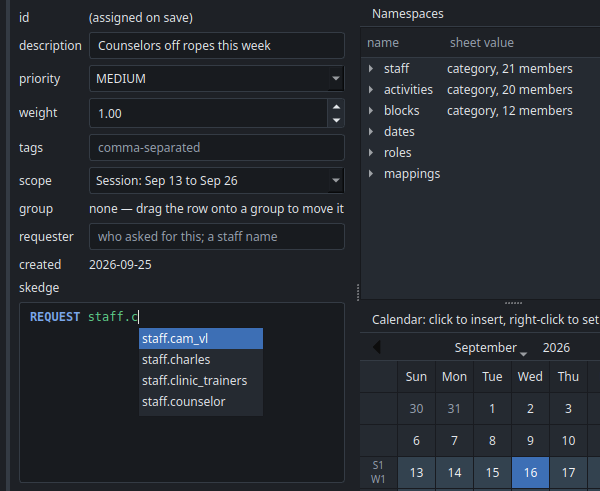Select calendar day 6

click(416, 440)
